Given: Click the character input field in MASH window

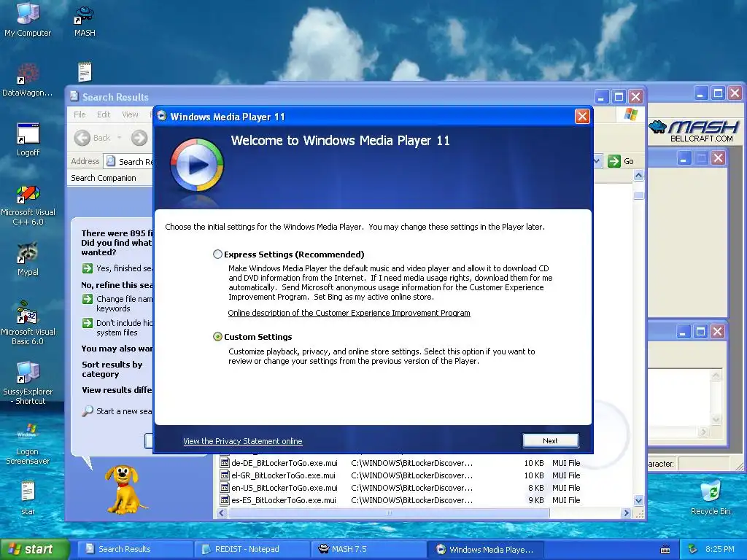Looking at the screenshot, I should click(x=704, y=463).
